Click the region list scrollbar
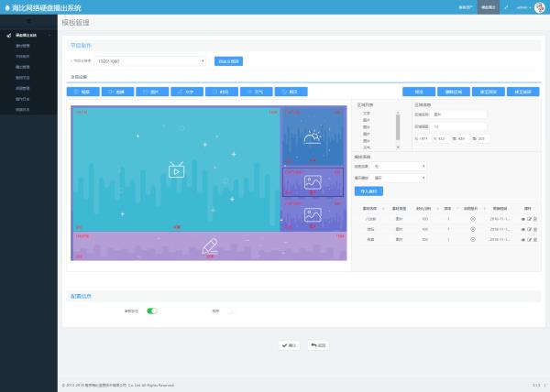550x392 pixels. 398,126
